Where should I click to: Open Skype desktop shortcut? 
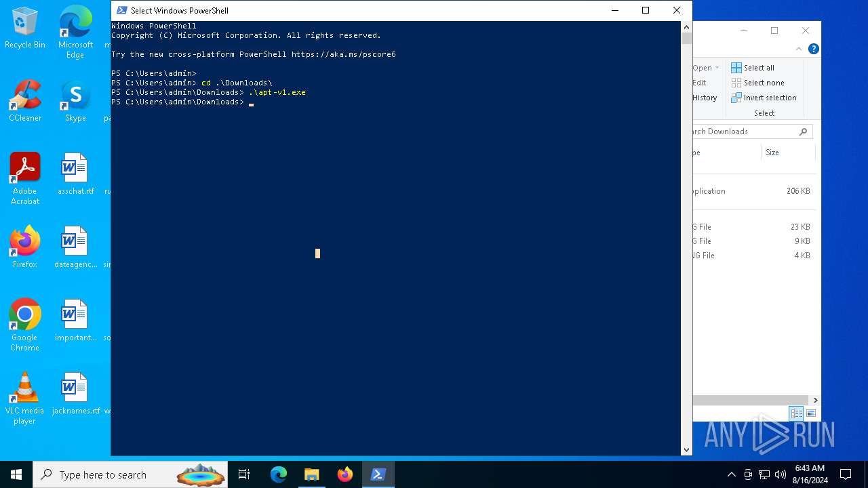tap(75, 102)
